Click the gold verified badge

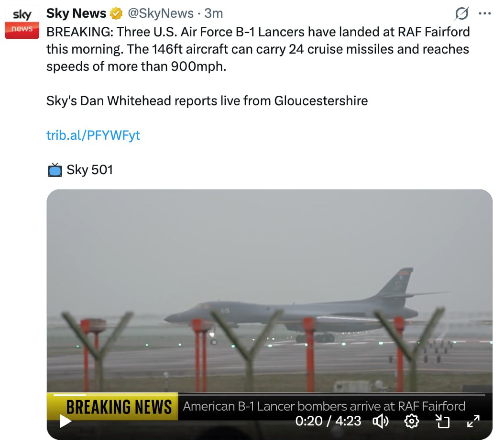[x=116, y=13]
